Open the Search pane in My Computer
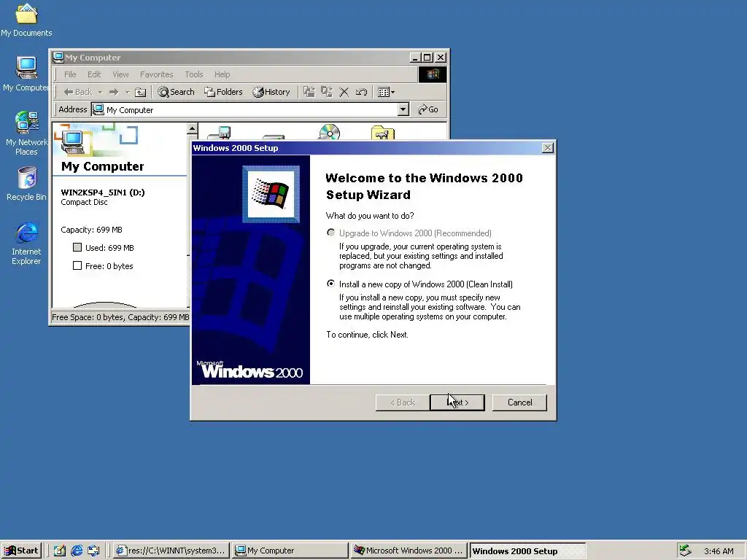Screen dimensions: 747x560 pyautogui.click(x=177, y=92)
